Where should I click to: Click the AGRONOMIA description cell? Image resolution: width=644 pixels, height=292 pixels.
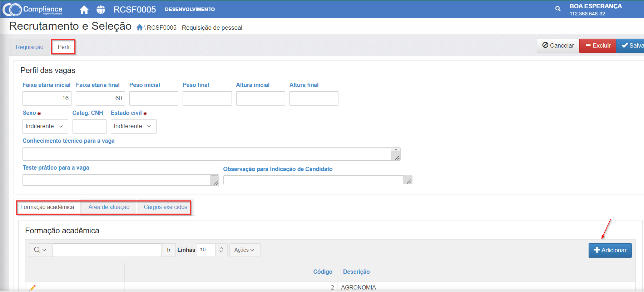tap(358, 287)
